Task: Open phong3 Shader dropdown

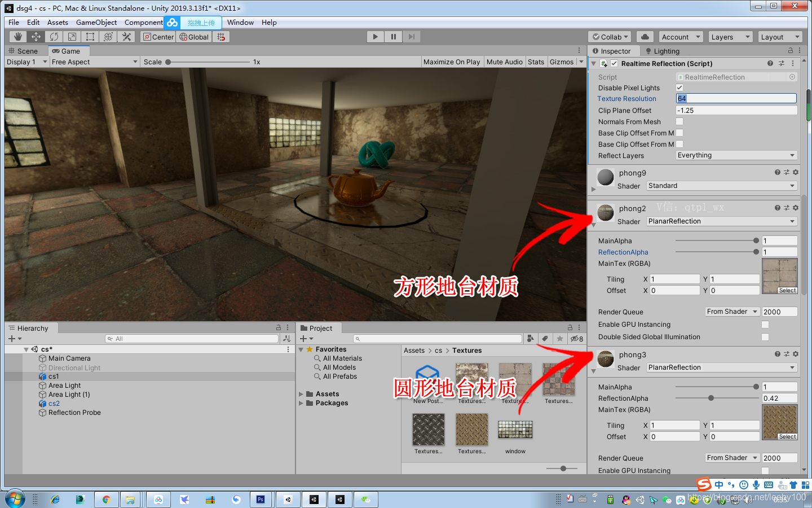Action: pos(722,367)
